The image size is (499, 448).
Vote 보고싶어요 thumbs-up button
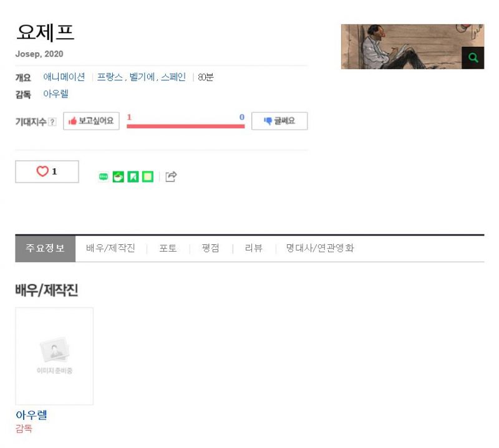pos(91,121)
